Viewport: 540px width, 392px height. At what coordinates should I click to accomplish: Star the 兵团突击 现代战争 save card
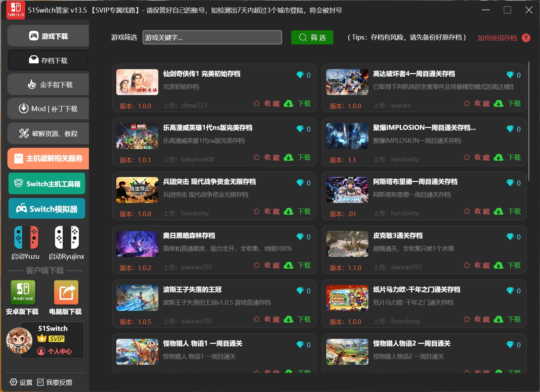click(x=257, y=211)
